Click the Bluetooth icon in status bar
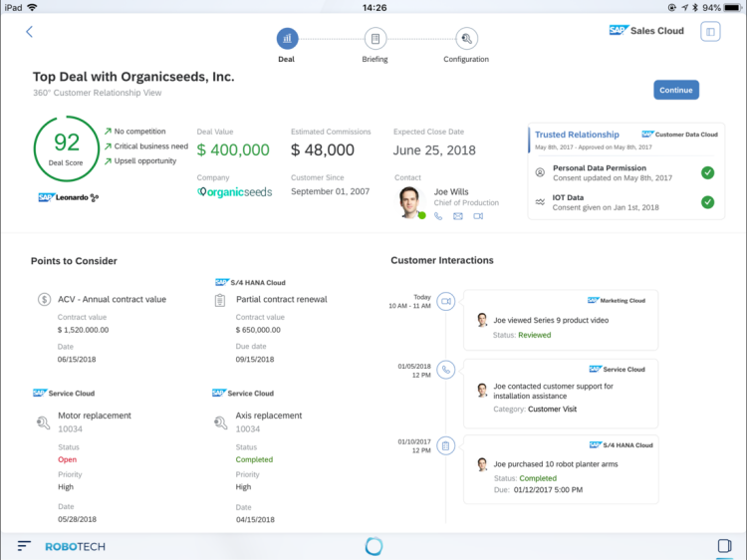Screen dimensions: 747x560 [x=695, y=7]
